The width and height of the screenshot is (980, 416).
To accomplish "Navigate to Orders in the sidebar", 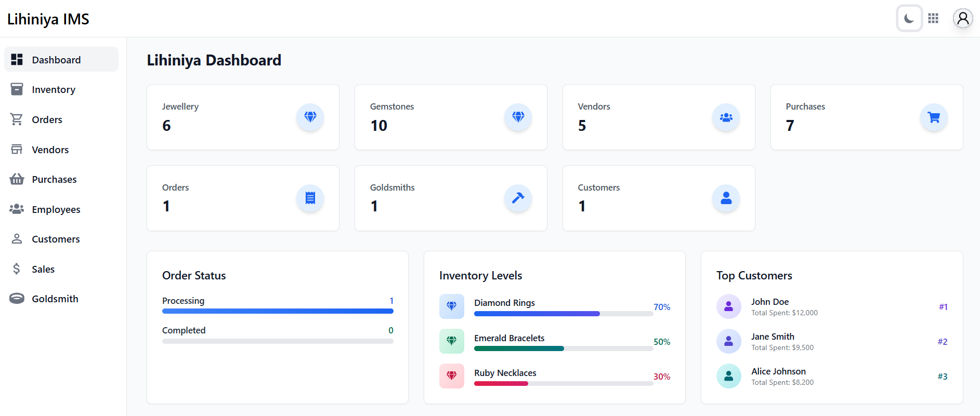I will (61, 119).
